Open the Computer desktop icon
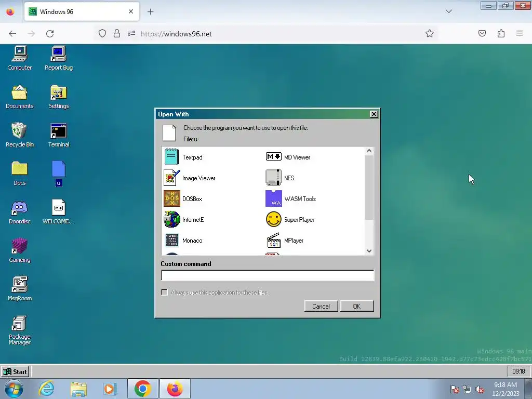This screenshot has width=532, height=399. tap(20, 58)
